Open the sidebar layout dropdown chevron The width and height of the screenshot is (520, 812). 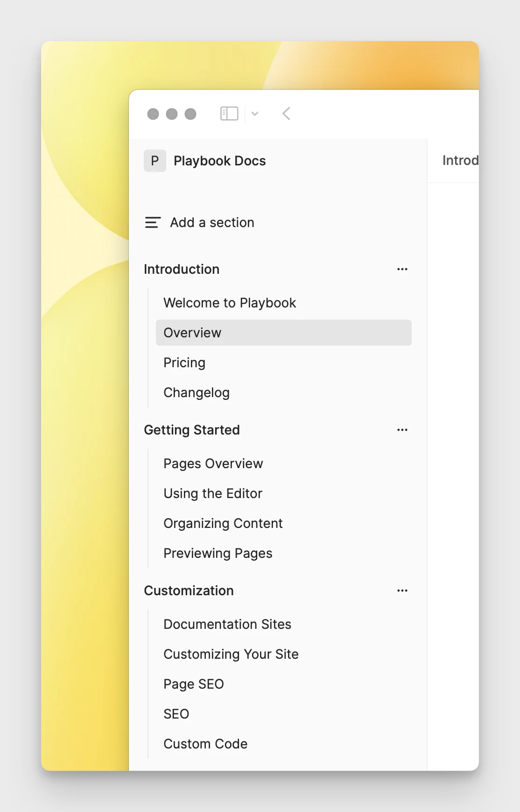[x=255, y=114]
